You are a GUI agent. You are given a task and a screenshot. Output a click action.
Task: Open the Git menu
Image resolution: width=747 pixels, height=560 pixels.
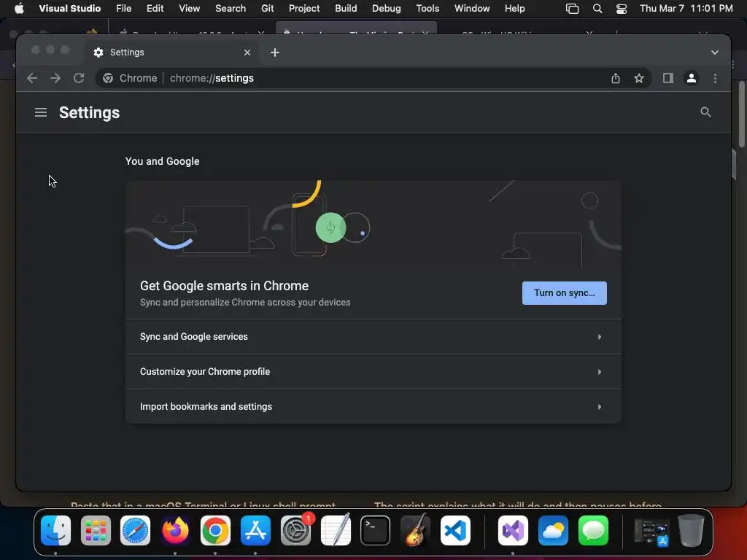(267, 8)
